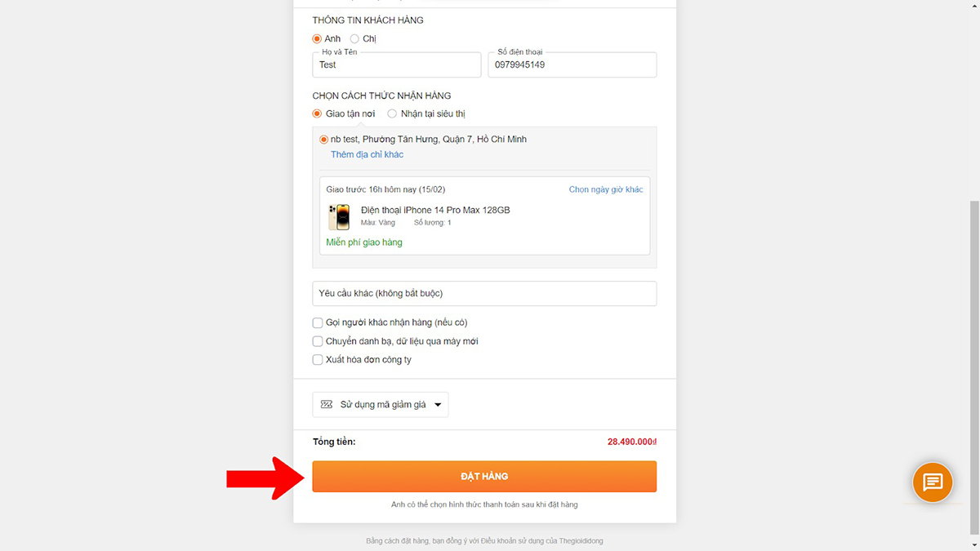Choose 'Giao tận nơi' delivery option
This screenshot has width=980, height=551.
click(x=318, y=113)
